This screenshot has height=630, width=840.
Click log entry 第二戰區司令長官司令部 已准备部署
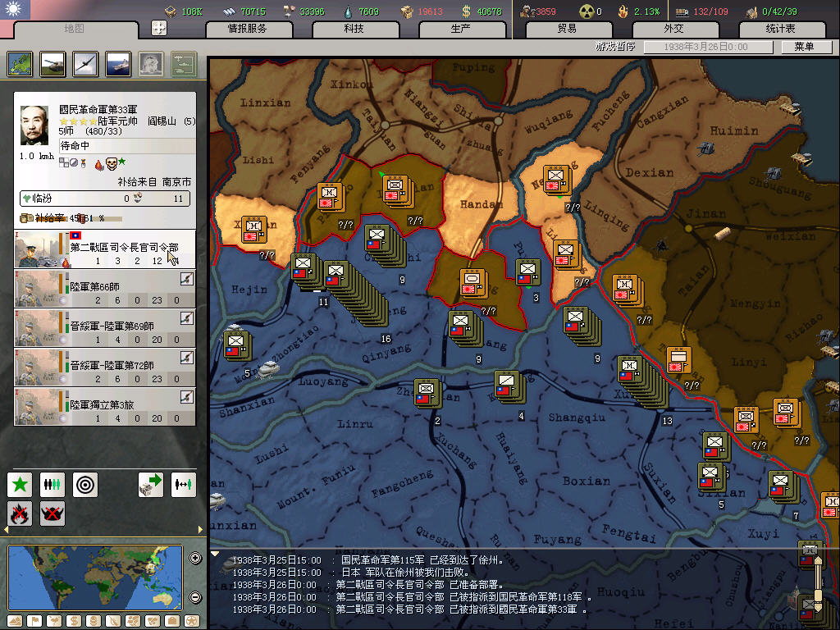tap(368, 585)
